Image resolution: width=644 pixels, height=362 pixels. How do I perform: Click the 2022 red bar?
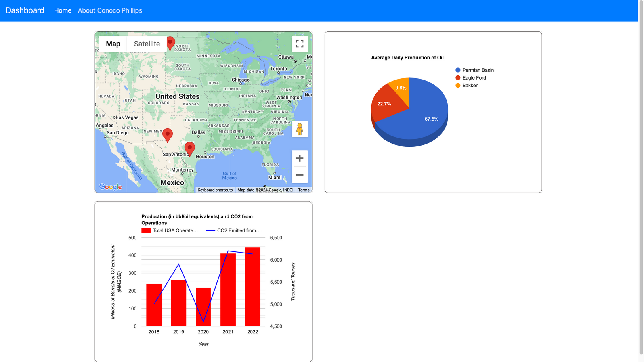[253, 287]
